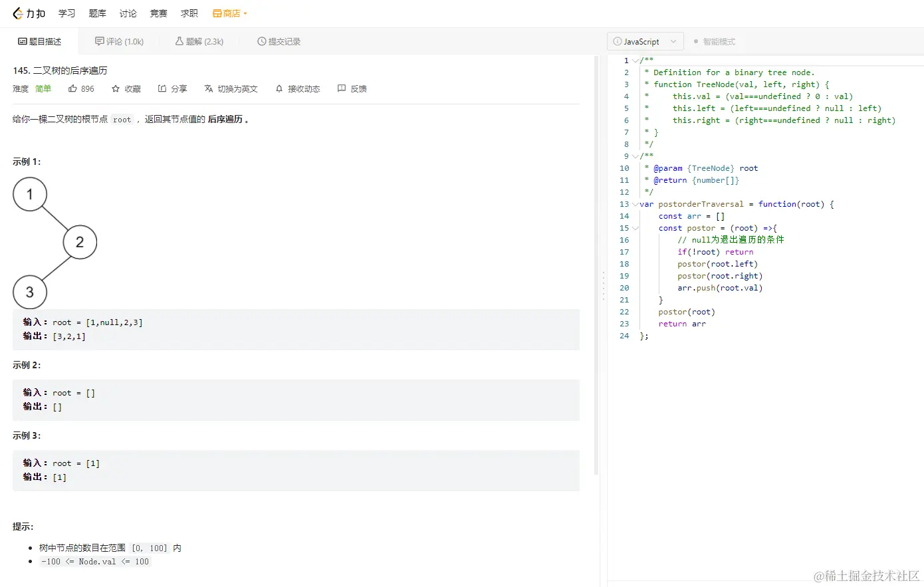Viewport: 924px width, 587px height.
Task: Click the "this.val = (val===undefined ? 0 : val)" line
Action: 762,96
